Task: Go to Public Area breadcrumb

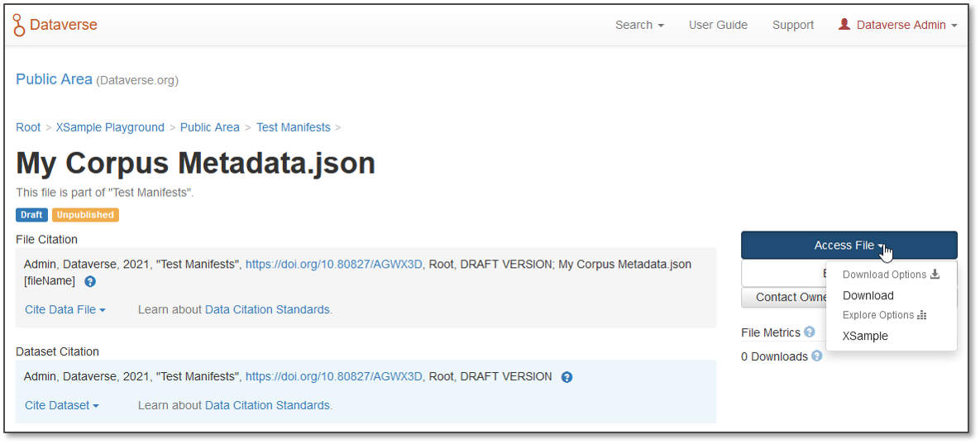Action: [209, 127]
